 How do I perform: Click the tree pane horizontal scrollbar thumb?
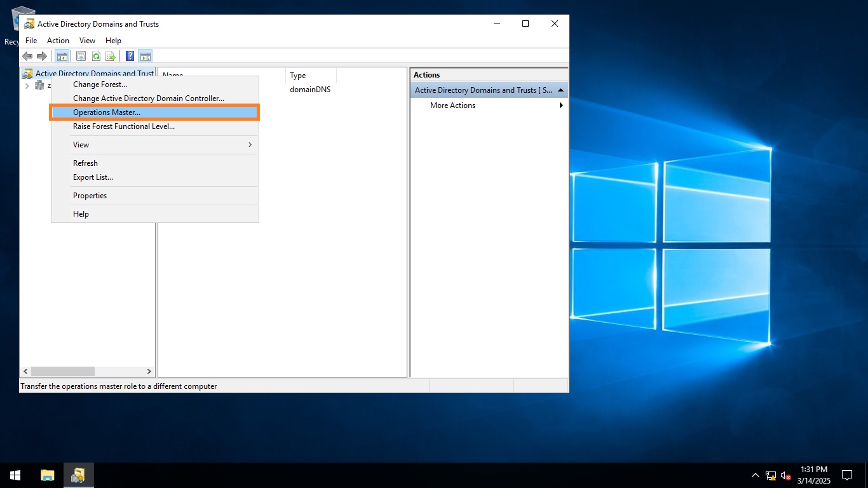pos(62,371)
